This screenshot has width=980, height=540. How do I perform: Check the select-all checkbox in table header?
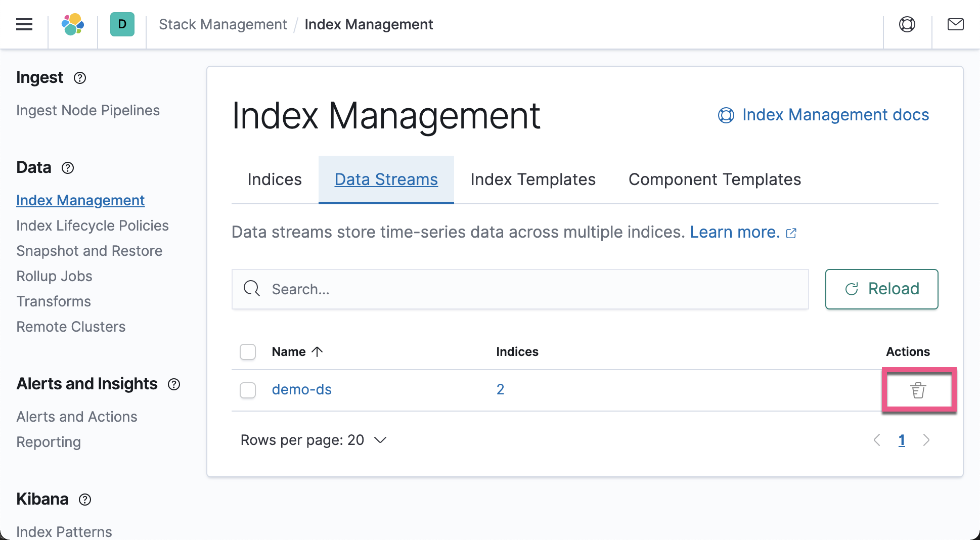pyautogui.click(x=248, y=351)
